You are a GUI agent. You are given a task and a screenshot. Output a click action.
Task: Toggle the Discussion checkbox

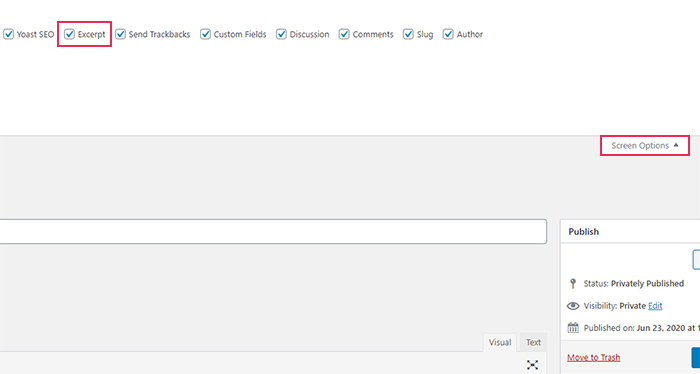pos(281,34)
